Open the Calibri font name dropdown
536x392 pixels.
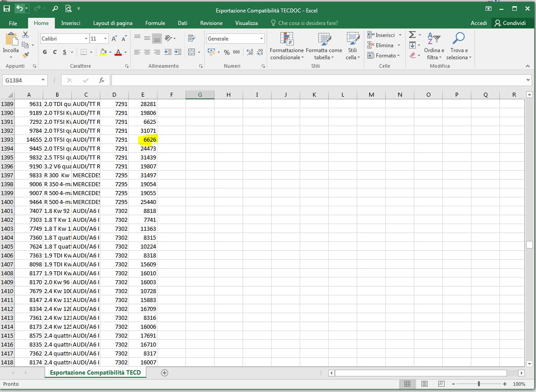(86, 39)
